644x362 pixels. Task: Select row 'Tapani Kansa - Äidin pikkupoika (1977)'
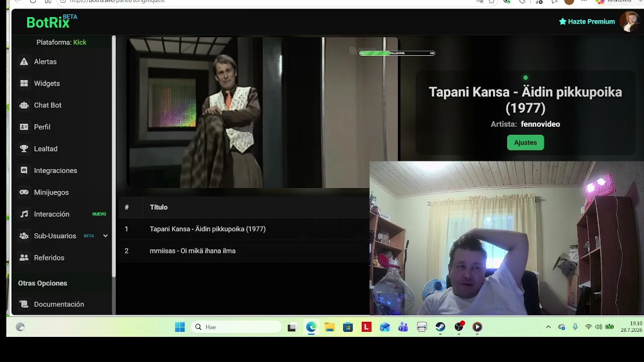pyautogui.click(x=244, y=229)
